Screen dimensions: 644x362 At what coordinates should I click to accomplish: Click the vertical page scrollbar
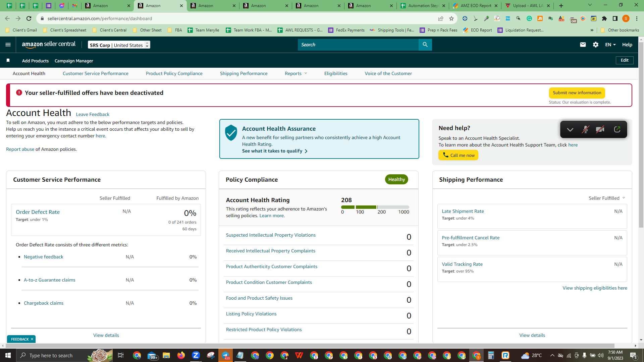(641, 134)
